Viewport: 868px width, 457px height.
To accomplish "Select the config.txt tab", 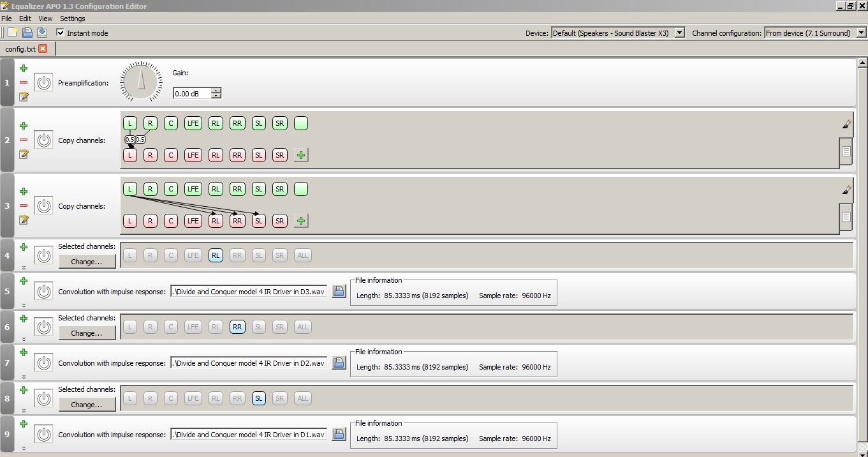I will click(x=20, y=49).
